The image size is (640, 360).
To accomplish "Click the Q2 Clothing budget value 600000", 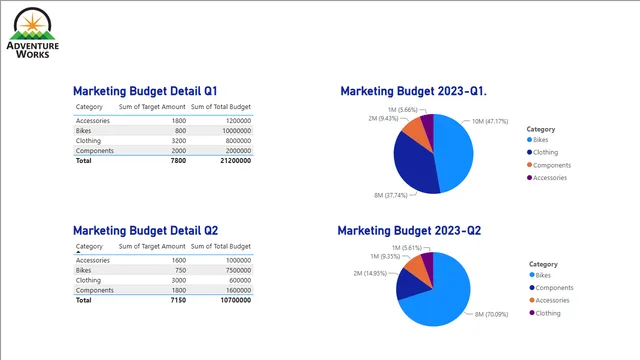I will (x=240, y=280).
